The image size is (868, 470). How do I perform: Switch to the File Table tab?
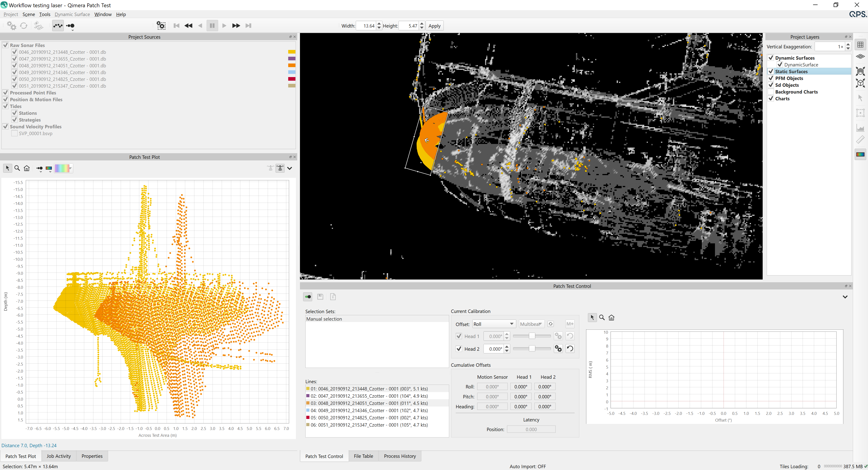363,456
